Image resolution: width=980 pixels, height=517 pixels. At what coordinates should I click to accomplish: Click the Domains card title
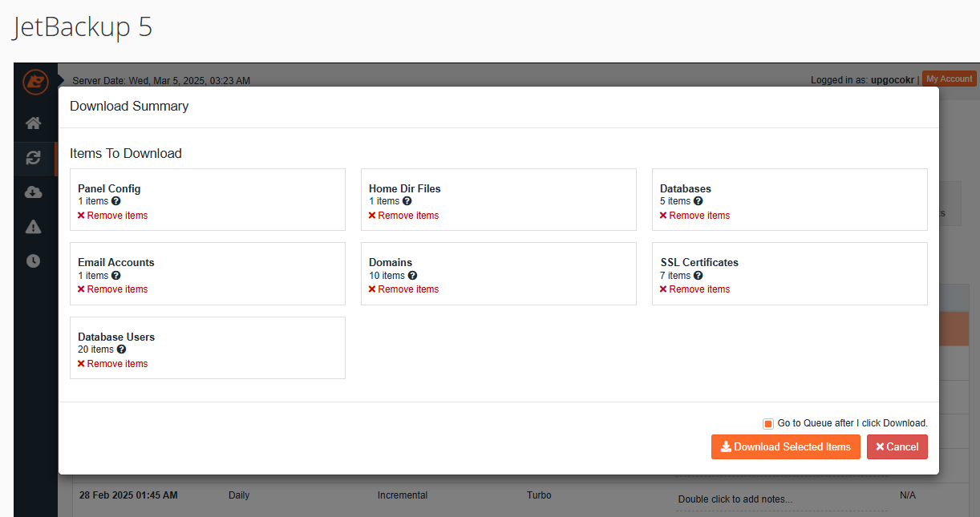pyautogui.click(x=391, y=262)
